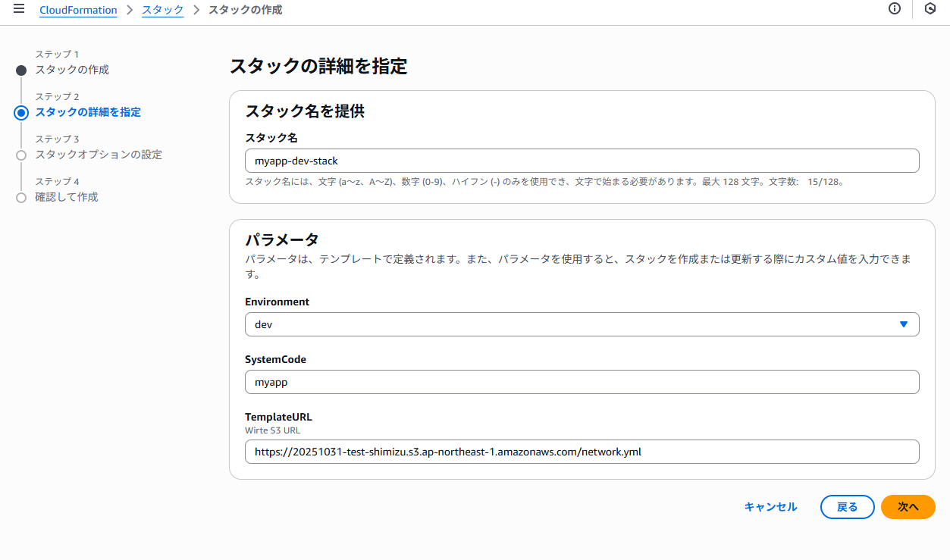This screenshot has width=950, height=560.
Task: Select step 2 スタックの詳細を指定
Action: pyautogui.click(x=88, y=112)
